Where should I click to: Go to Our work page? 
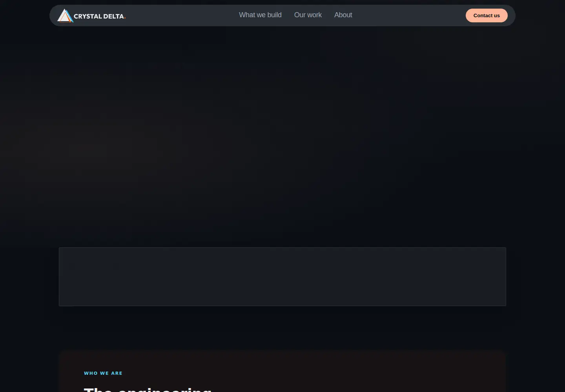[308, 15]
